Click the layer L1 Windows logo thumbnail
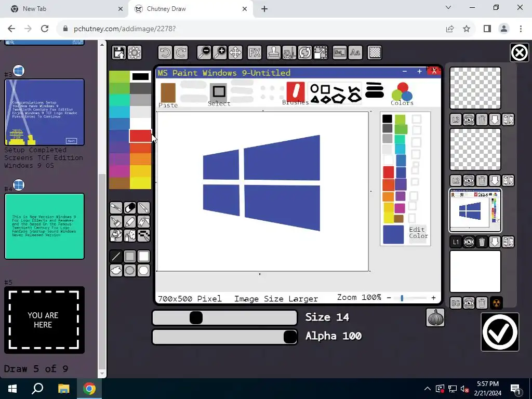Viewport: 532px width, 399px height. pyautogui.click(x=475, y=210)
